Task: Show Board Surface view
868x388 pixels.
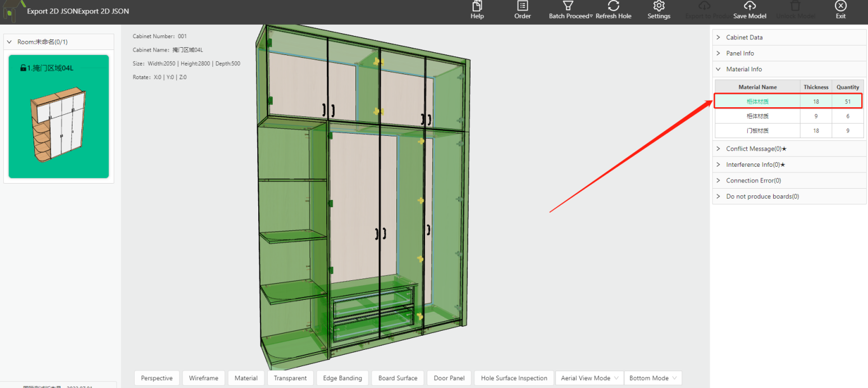Action: [x=398, y=378]
